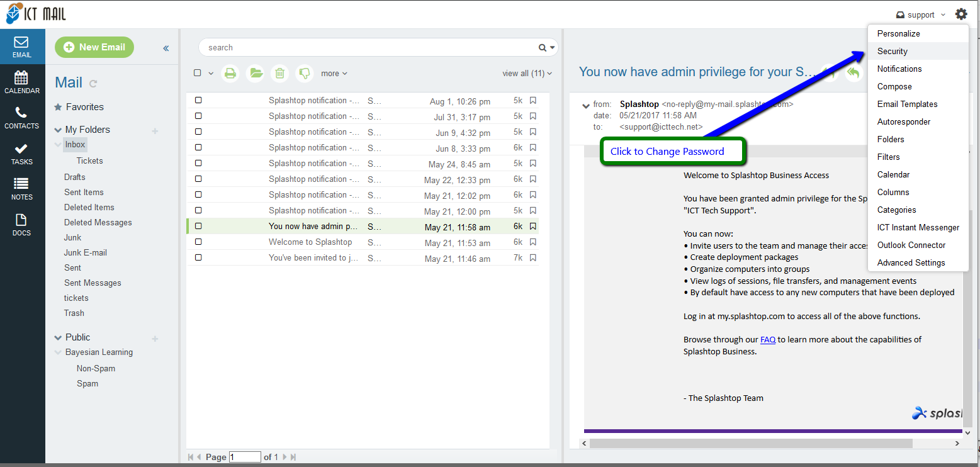980x467 pixels.
Task: Mark as junk with thumbs-down icon
Action: 305,73
